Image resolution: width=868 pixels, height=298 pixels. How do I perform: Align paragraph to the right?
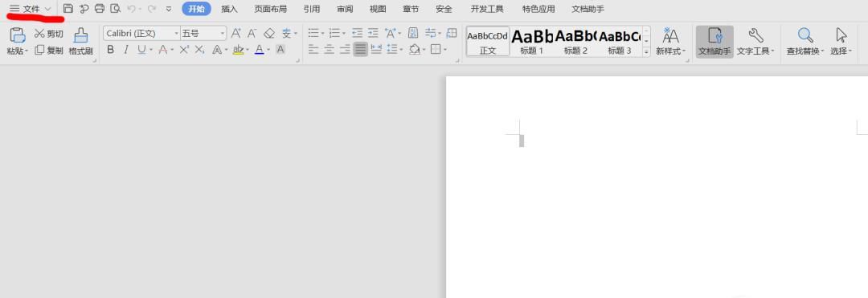coord(345,50)
